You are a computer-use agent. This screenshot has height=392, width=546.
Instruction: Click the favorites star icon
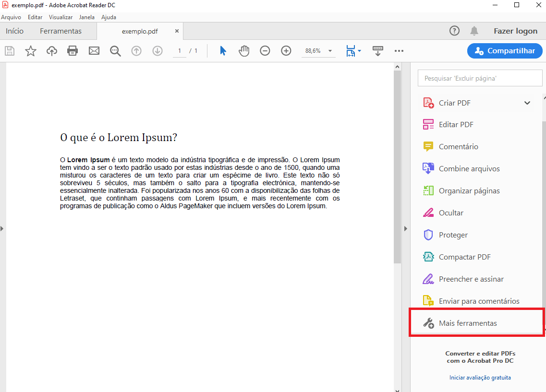30,50
